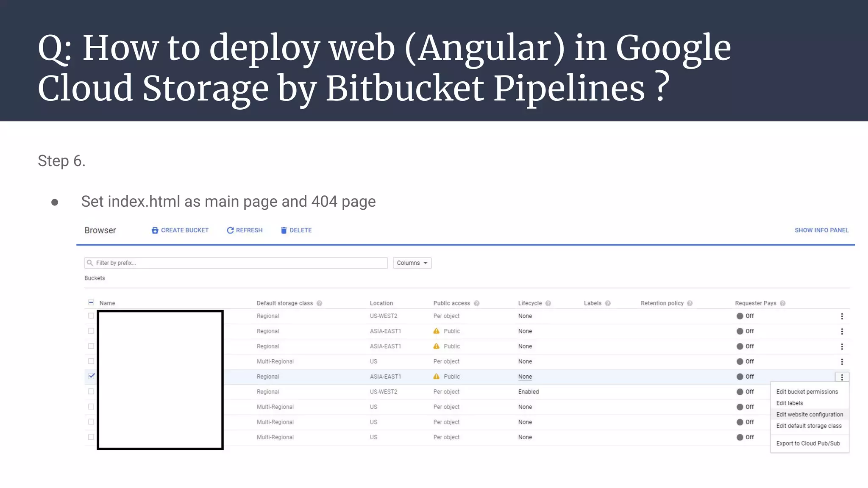Image resolution: width=868 pixels, height=488 pixels.
Task: Choose Edit default storage class
Action: (x=809, y=426)
